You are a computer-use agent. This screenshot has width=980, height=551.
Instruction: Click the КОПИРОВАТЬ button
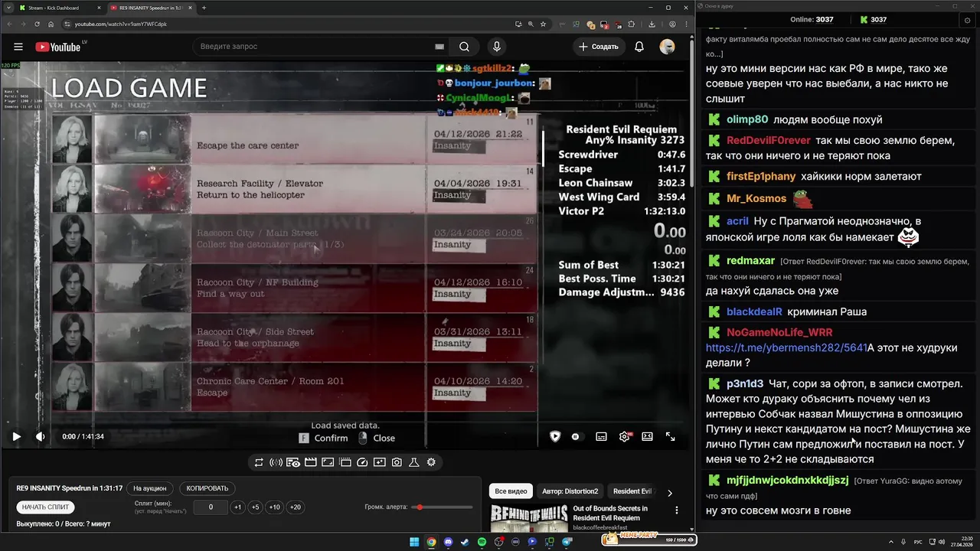207,488
